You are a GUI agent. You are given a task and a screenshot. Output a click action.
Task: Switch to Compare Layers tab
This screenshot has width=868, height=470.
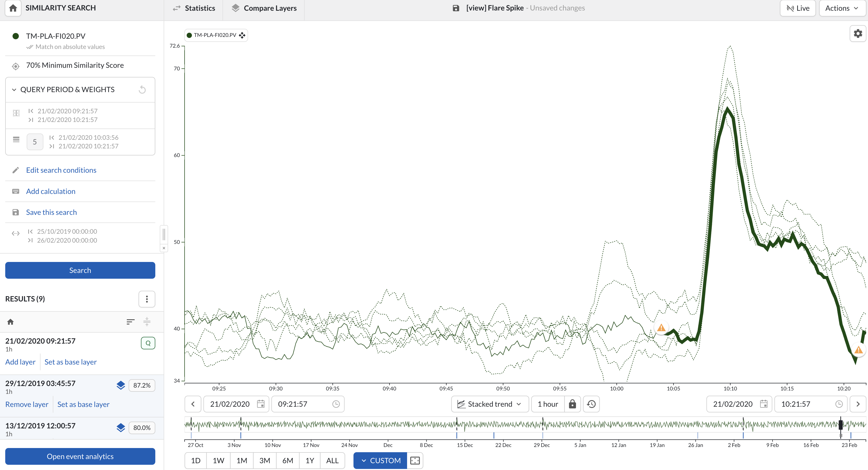pyautogui.click(x=264, y=8)
